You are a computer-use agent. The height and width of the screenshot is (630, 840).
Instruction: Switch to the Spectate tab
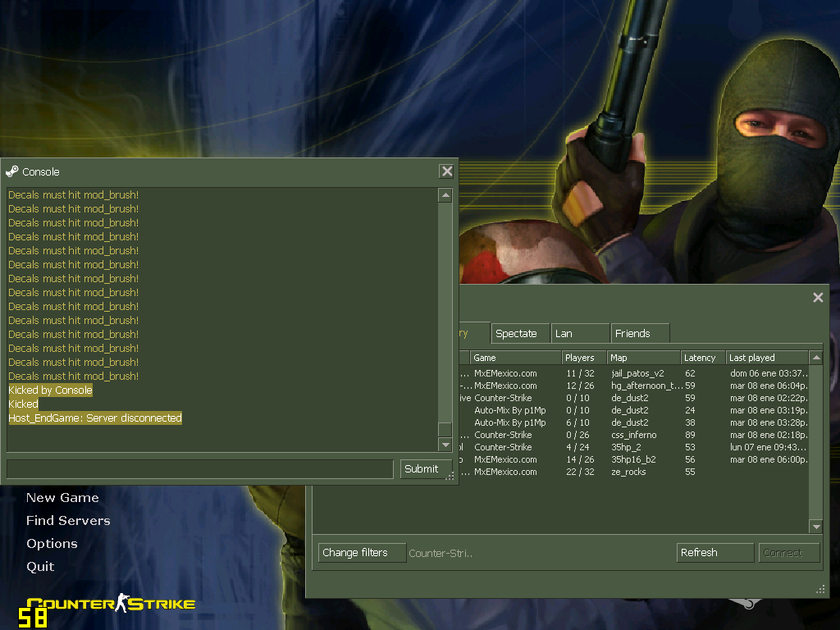520,334
